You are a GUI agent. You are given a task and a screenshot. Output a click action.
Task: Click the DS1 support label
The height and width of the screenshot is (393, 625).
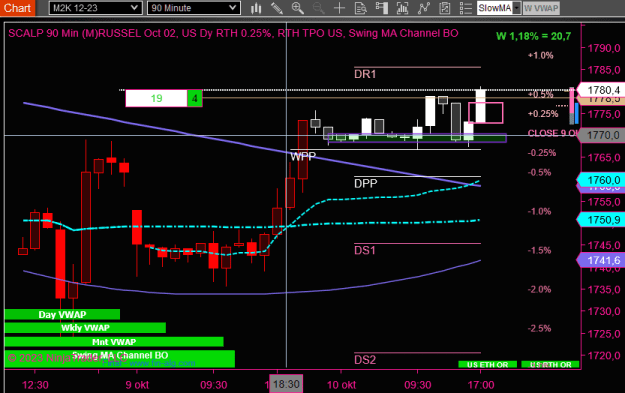(365, 250)
